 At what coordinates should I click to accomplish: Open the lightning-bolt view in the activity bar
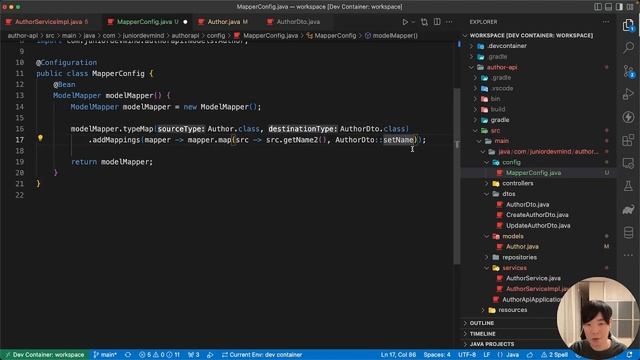point(628,117)
